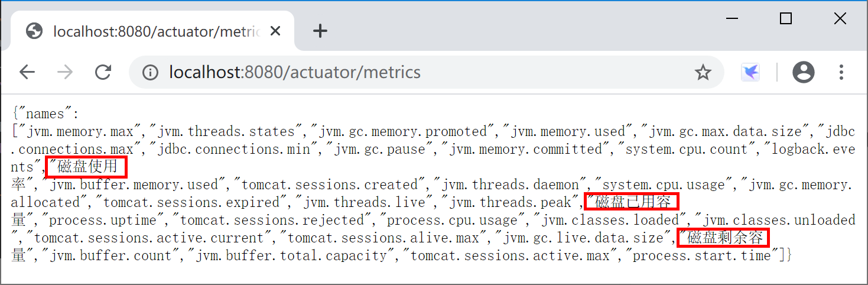868x285 pixels.
Task: Click the highlighted "磁盘使用" metric name
Action: [x=87, y=167]
